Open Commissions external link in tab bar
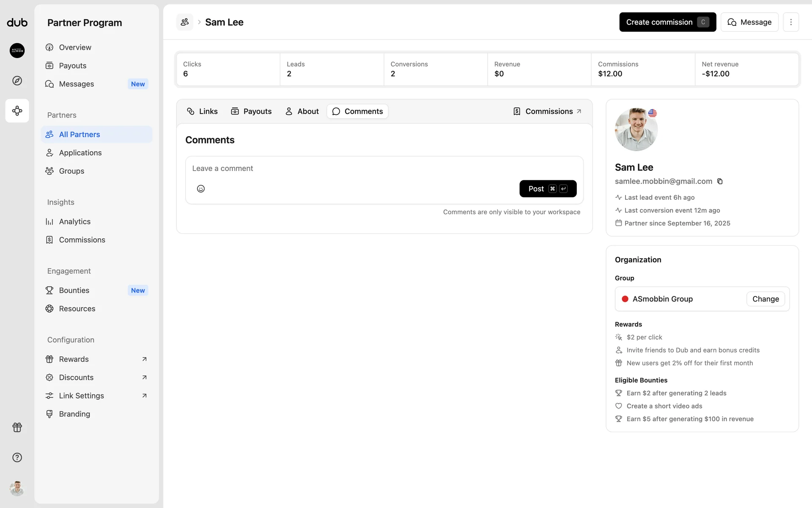This screenshot has width=812, height=508. click(x=547, y=111)
